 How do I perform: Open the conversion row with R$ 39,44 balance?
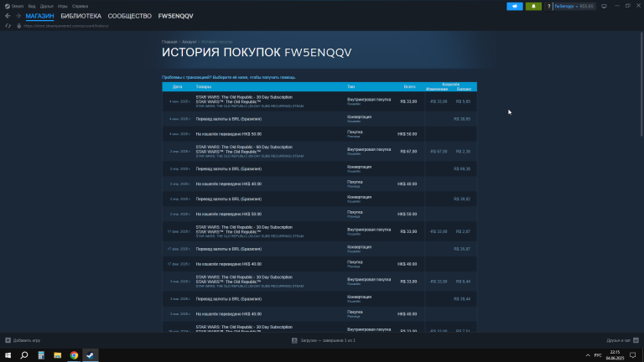[x=319, y=299]
